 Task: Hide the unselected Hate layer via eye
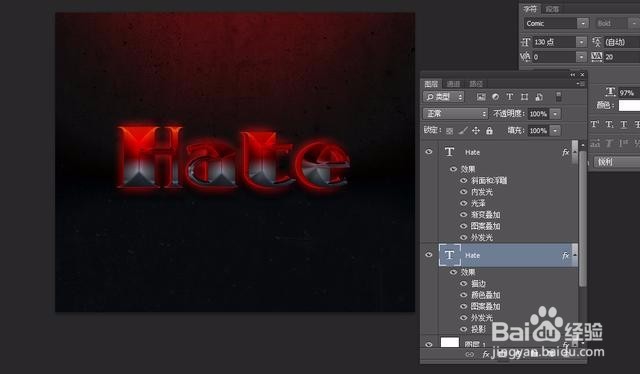tap(429, 152)
